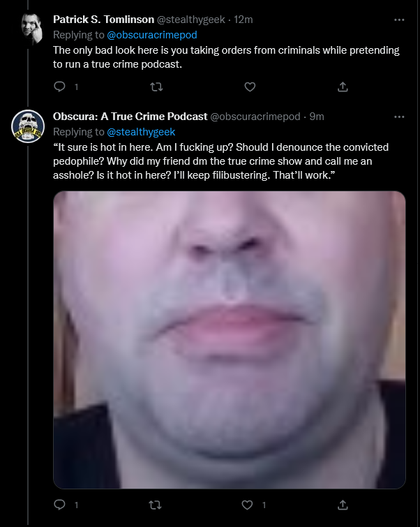Image resolution: width=420 pixels, height=527 pixels.
Task: Enlarge the attached face close-up image
Action: [229, 339]
